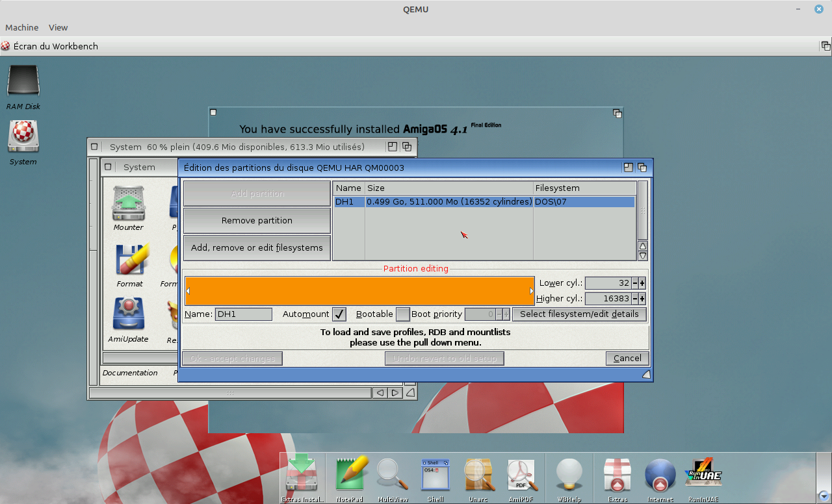Viewport: 832px width, 504px height.
Task: Launch AmiPDF from the dock
Action: point(523,475)
